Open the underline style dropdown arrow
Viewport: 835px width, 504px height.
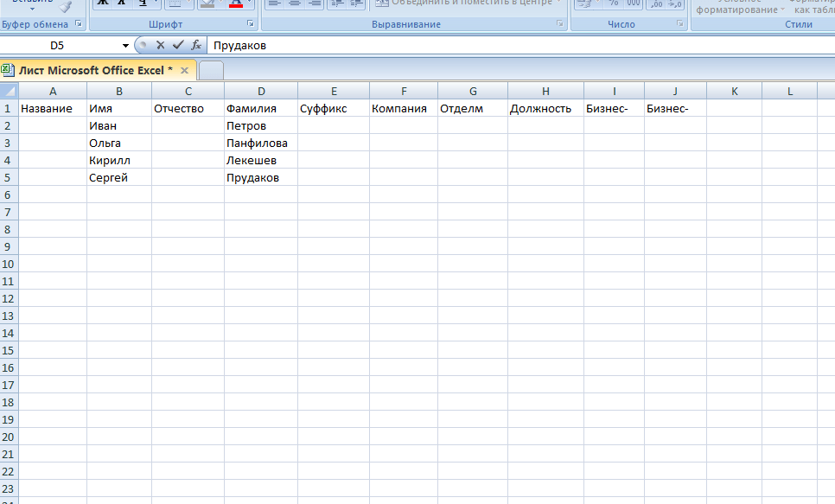[x=156, y=3]
